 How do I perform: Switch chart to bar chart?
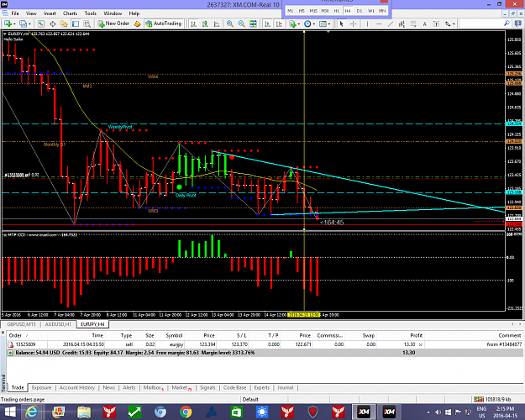[193, 24]
